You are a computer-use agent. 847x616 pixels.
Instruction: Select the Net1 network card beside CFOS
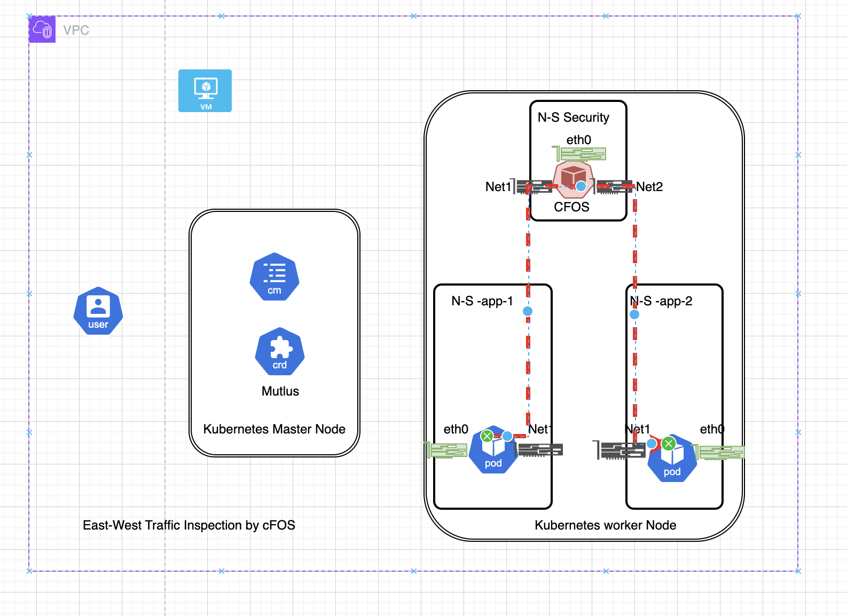[531, 187]
